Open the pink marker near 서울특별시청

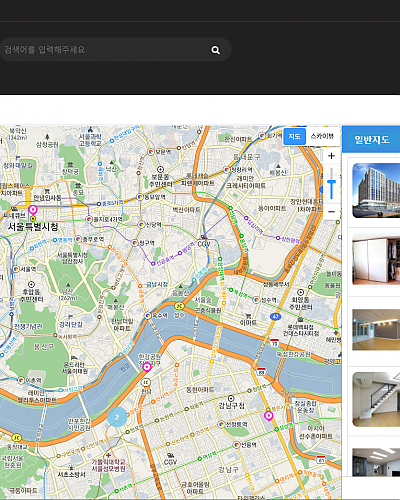coord(33,210)
